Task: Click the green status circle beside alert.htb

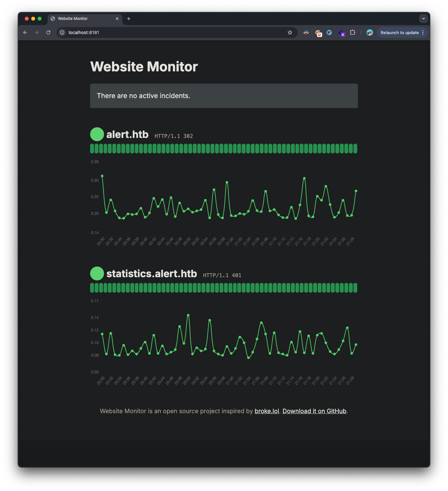Action: pyautogui.click(x=97, y=134)
